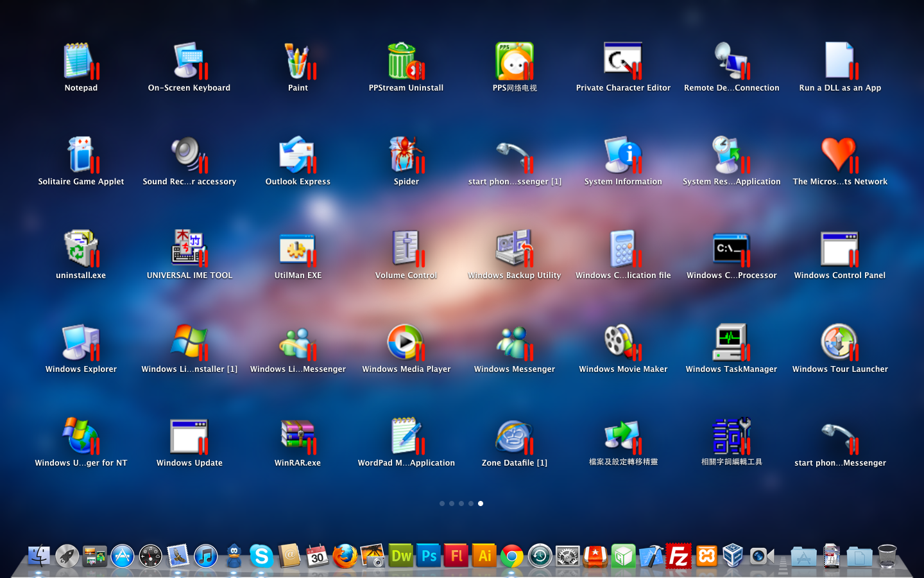Viewport: 924px width, 578px height.
Task: Open Google Chrome in Dock
Action: 512,556
